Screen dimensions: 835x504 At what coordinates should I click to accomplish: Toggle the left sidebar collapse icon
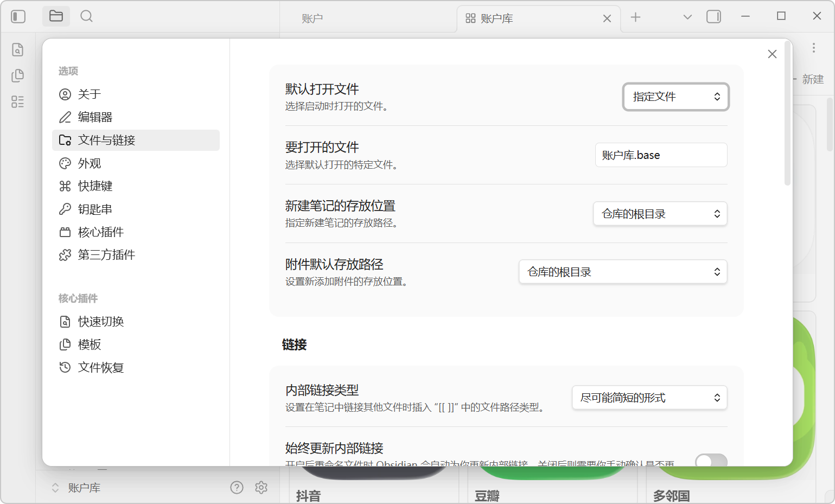tap(18, 16)
